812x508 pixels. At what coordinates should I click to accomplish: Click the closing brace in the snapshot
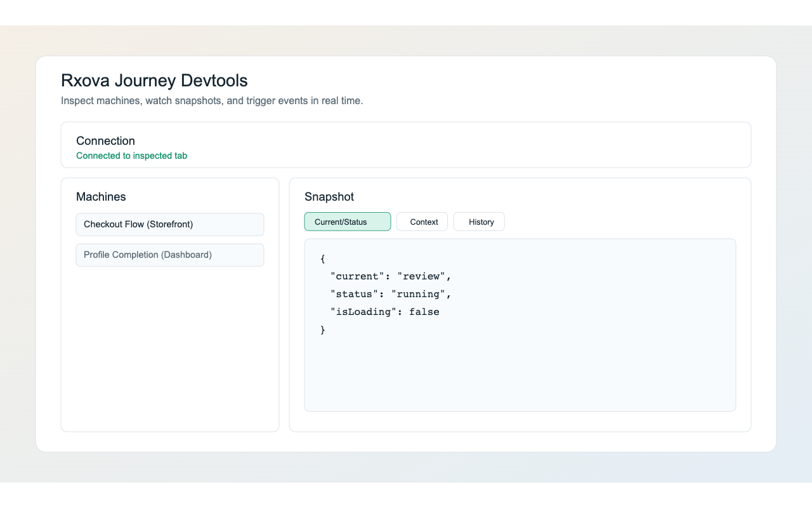pos(322,330)
